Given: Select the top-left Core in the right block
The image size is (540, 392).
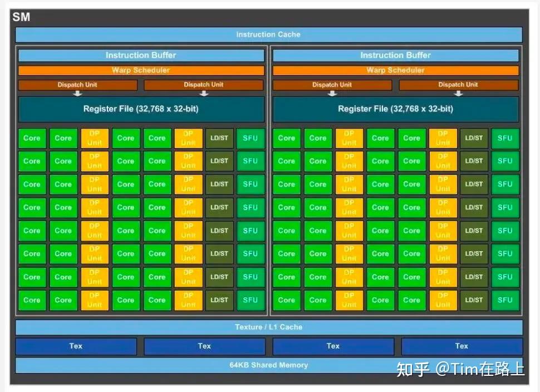Looking at the screenshot, I should click(286, 138).
